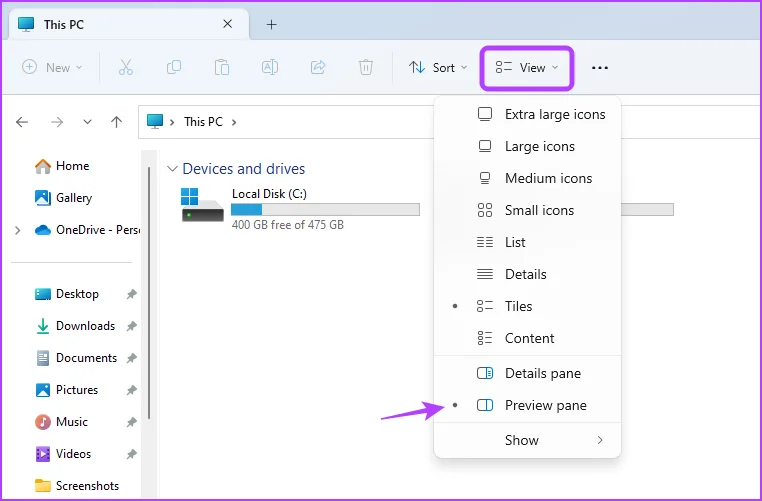762x501 pixels.
Task: Click the Copy icon in toolbar
Action: coord(173,68)
